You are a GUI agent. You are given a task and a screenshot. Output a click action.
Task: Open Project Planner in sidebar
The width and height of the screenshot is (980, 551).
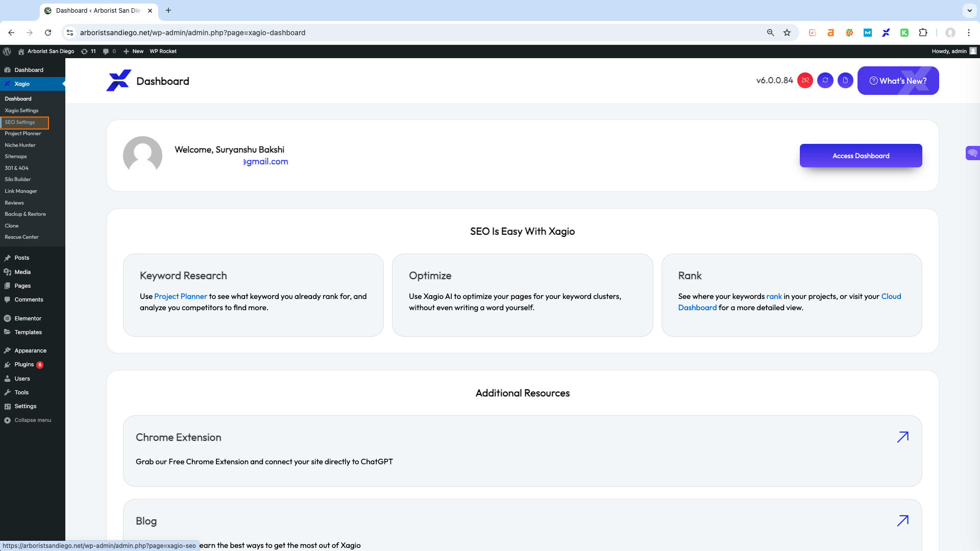[x=23, y=134]
